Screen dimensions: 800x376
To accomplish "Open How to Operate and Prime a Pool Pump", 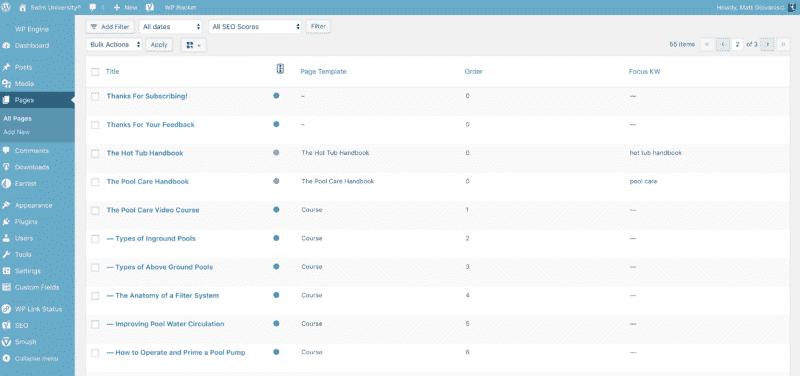I will (x=176, y=353).
